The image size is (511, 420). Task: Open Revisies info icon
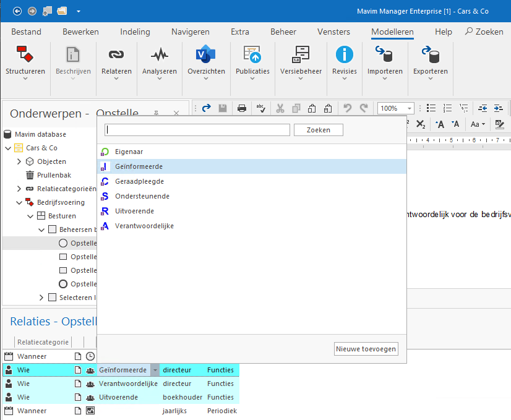(x=344, y=56)
